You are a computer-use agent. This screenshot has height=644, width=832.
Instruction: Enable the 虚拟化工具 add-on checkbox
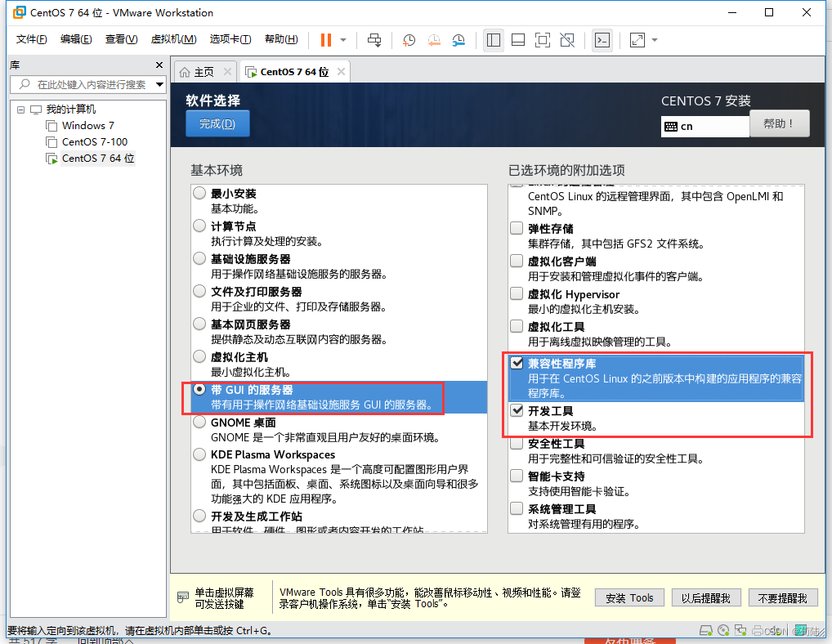(x=517, y=326)
